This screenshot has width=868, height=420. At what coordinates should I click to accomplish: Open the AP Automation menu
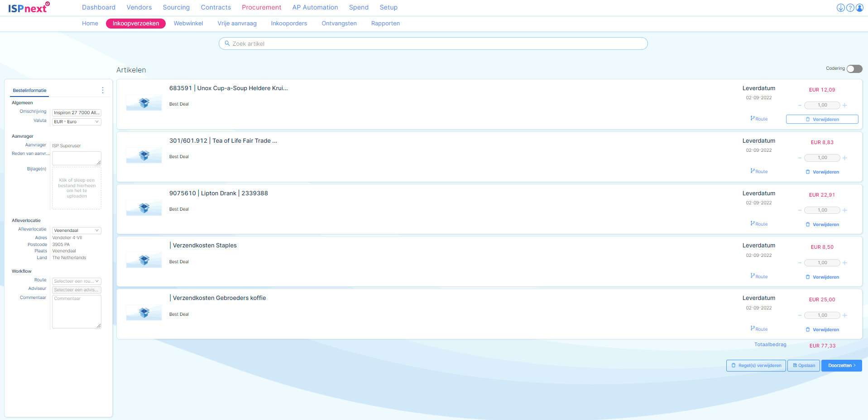[x=315, y=7]
